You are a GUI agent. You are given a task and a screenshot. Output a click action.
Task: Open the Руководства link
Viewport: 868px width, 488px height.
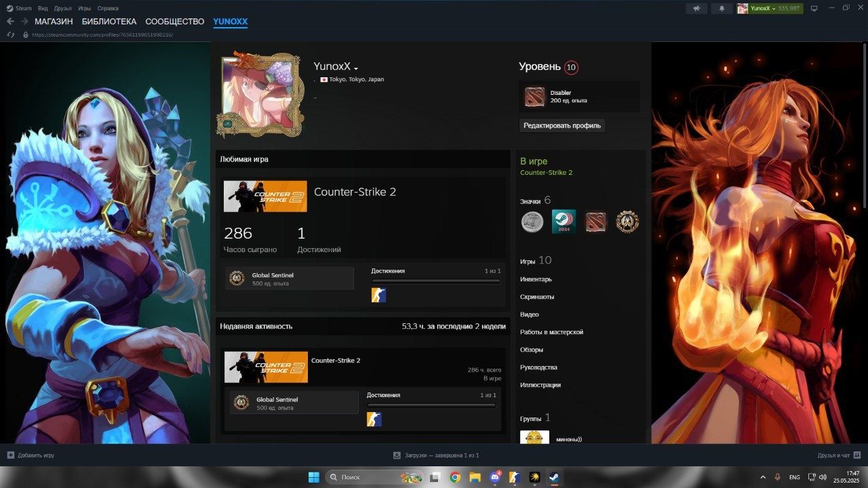tap(538, 367)
